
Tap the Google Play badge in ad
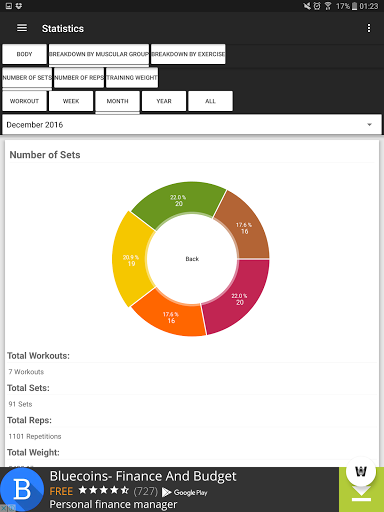coord(185,492)
